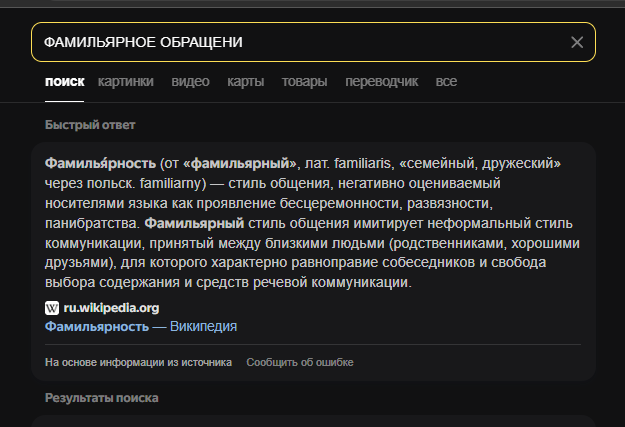The height and width of the screenshot is (427, 625).
Task: Open the Фамильярность — Википедия link
Action: 141,327
